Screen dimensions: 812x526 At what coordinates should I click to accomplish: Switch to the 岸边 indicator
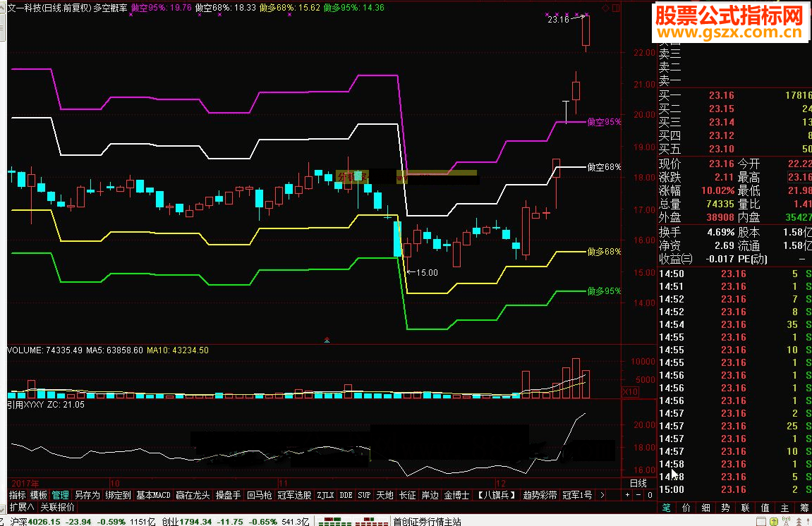(430, 495)
